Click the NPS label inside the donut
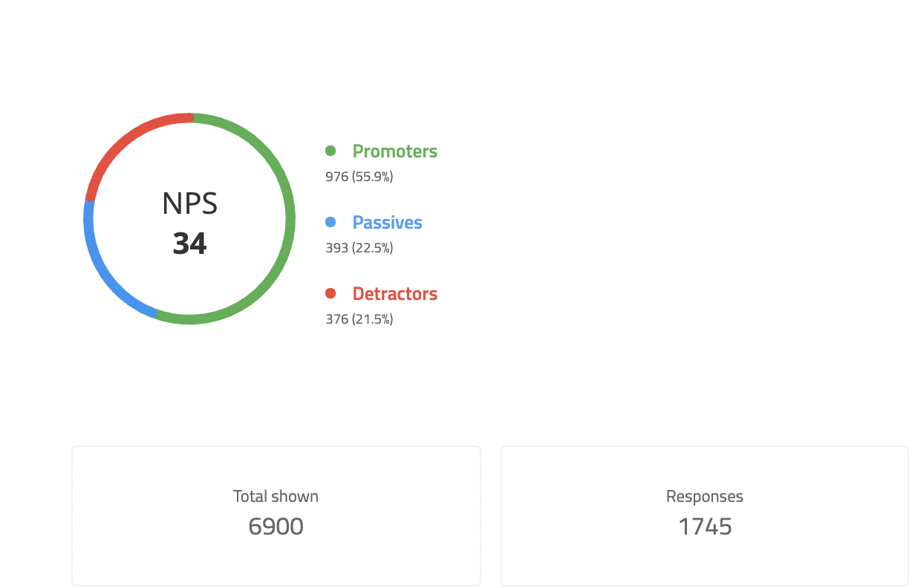Viewport: 915px width, 588px height. pos(189,203)
